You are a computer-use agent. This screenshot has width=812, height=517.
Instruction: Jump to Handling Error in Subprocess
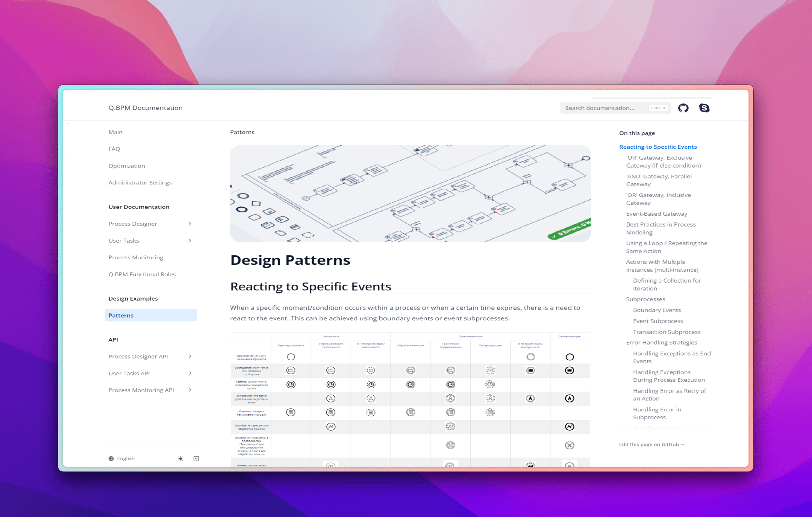pyautogui.click(x=657, y=413)
